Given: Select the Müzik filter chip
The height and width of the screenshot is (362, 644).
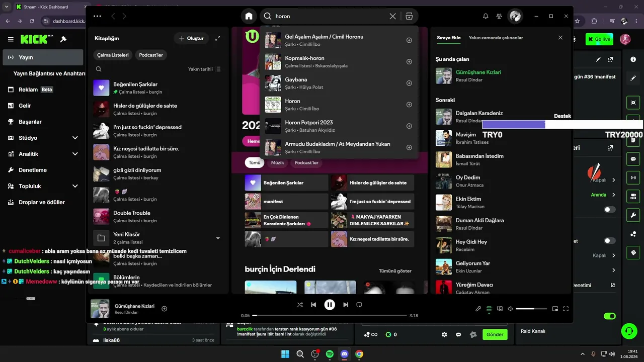Looking at the screenshot, I should [x=278, y=163].
